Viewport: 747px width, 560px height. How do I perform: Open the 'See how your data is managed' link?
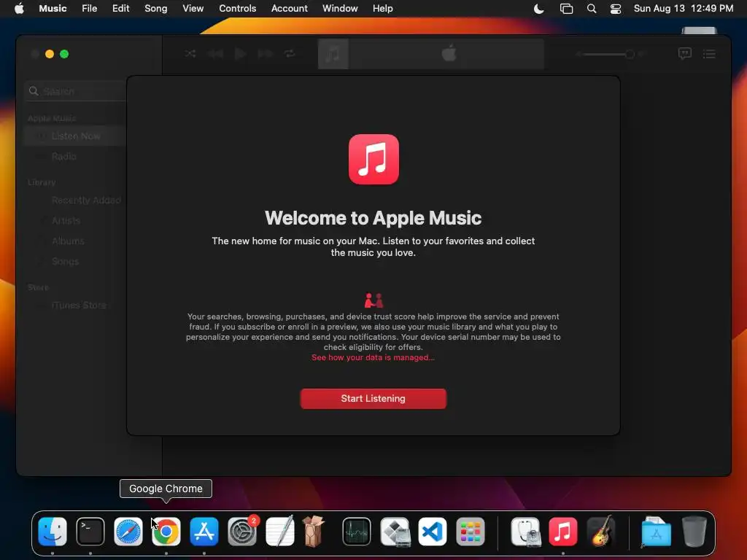pyautogui.click(x=373, y=357)
